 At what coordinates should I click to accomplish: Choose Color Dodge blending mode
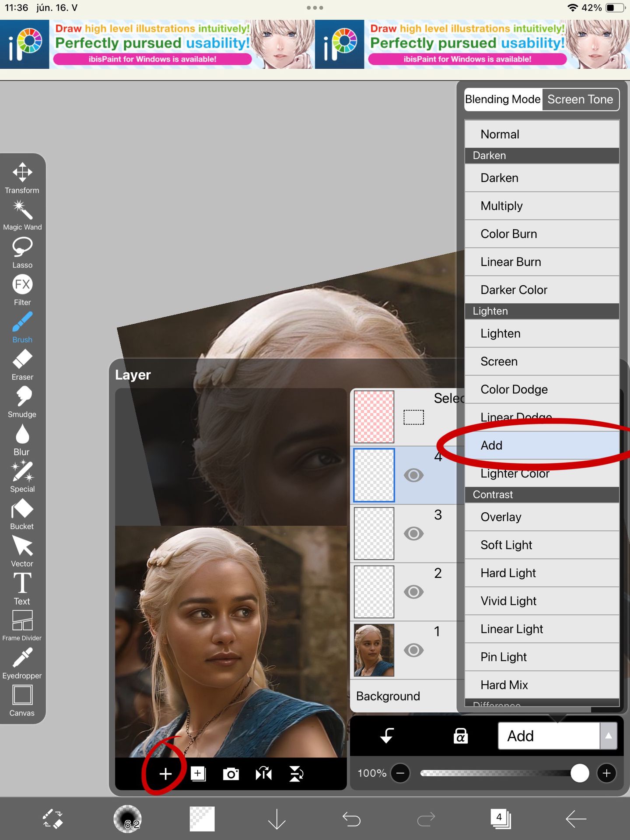[542, 390]
